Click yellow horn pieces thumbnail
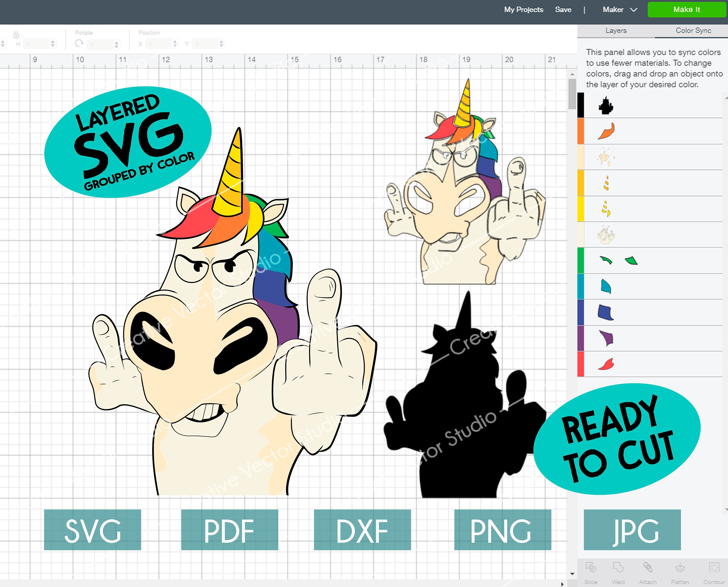The image size is (728, 587). click(x=606, y=209)
